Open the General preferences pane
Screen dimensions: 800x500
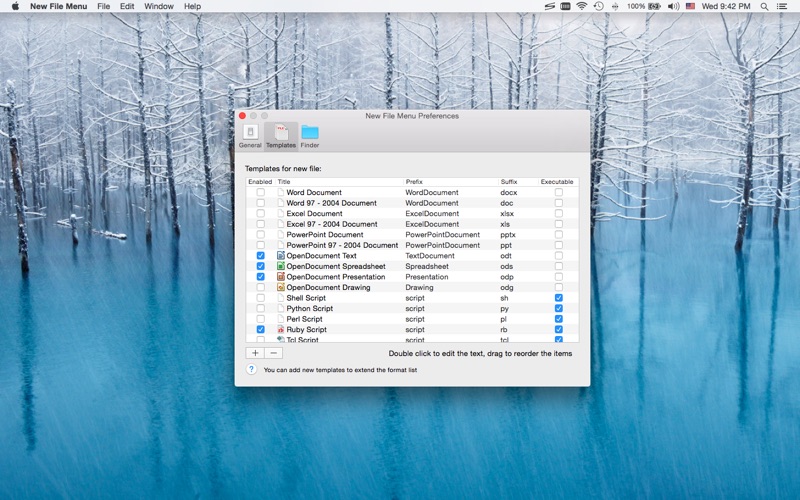tap(250, 136)
